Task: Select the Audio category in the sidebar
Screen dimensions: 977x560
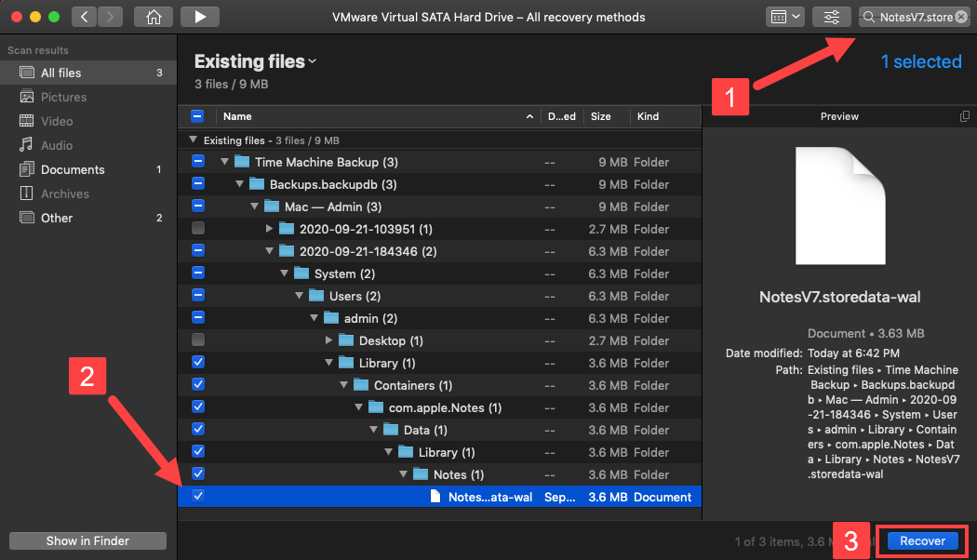Action: pyautogui.click(x=56, y=145)
